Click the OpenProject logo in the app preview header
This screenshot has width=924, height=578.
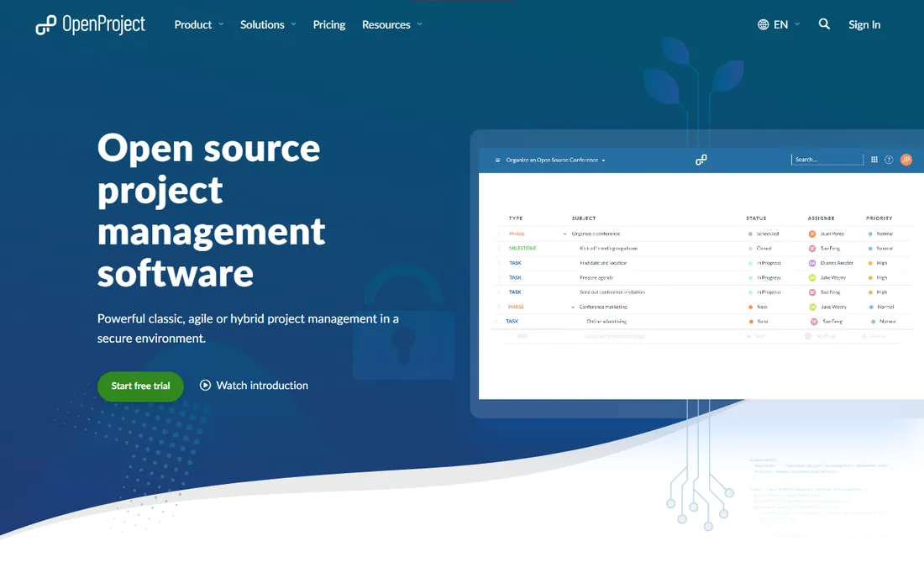pos(701,160)
